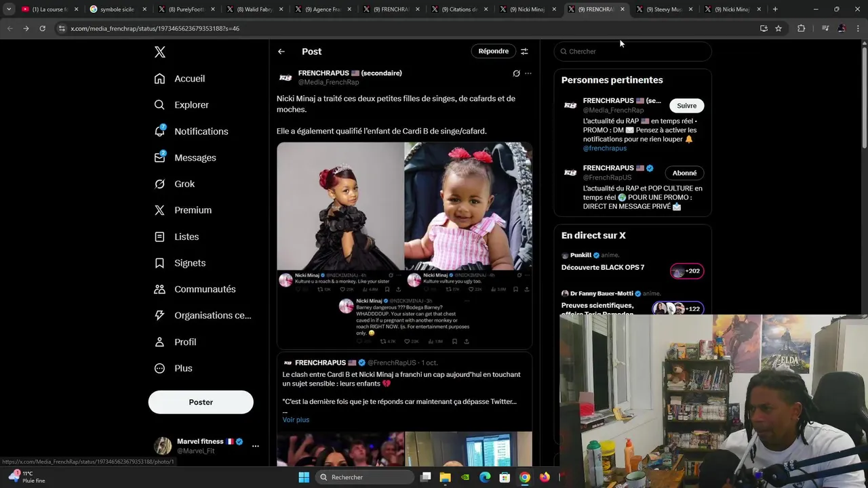The width and height of the screenshot is (868, 488).
Task: Open Task View on the taskbar
Action: [x=426, y=477]
